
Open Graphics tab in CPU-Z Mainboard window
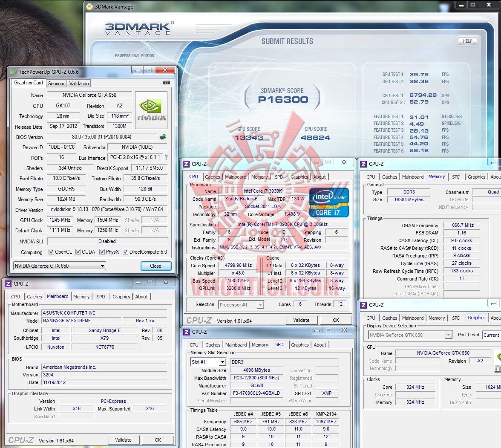[x=121, y=297]
